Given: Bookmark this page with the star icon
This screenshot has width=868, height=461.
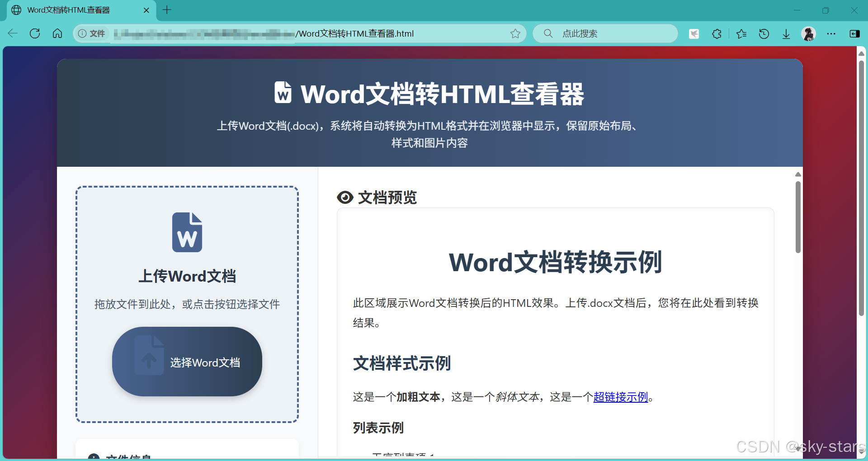Looking at the screenshot, I should pos(515,33).
